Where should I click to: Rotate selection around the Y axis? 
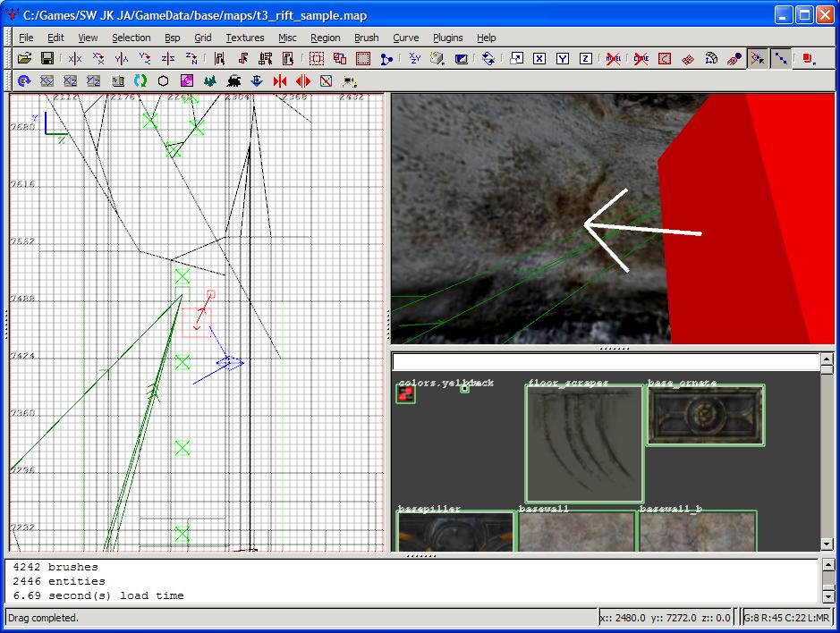coord(145,58)
